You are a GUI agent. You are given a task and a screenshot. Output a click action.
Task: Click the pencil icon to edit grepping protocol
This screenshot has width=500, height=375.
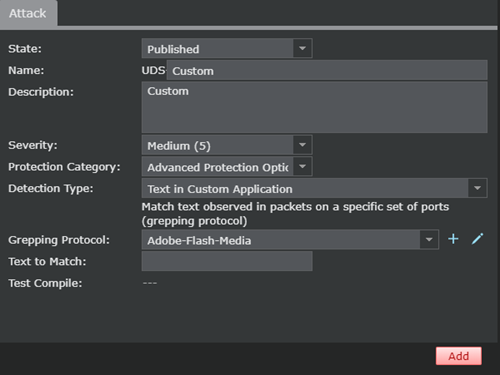coord(477,239)
